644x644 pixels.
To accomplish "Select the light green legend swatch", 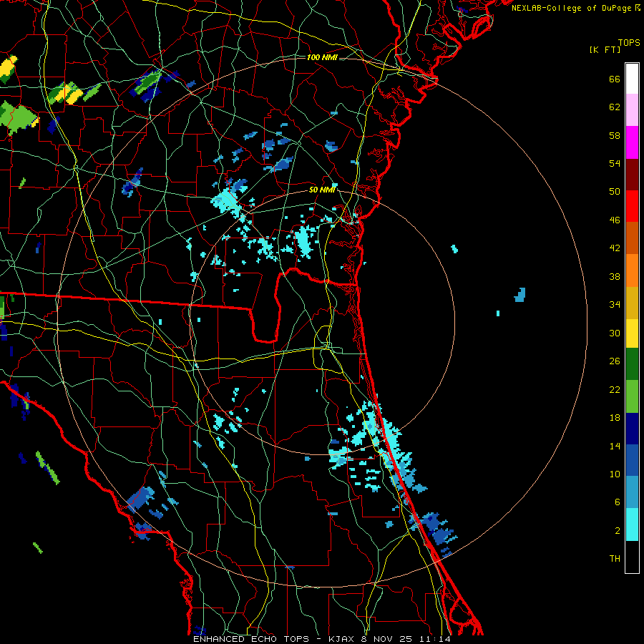I will coord(632,396).
